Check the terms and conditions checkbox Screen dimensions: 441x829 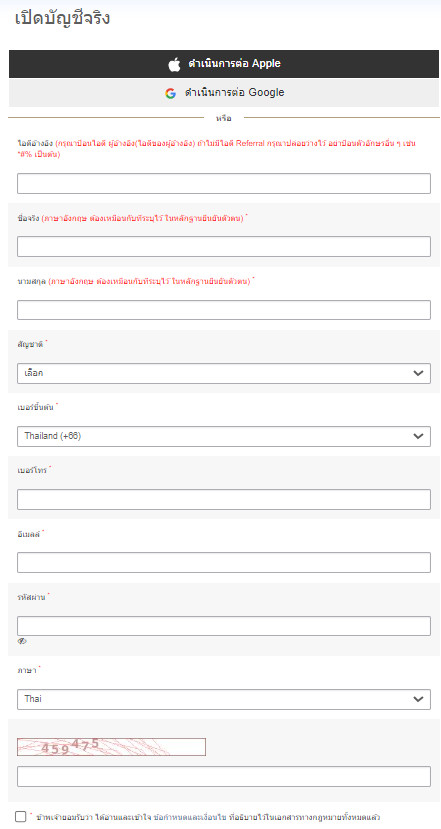pos(21,816)
